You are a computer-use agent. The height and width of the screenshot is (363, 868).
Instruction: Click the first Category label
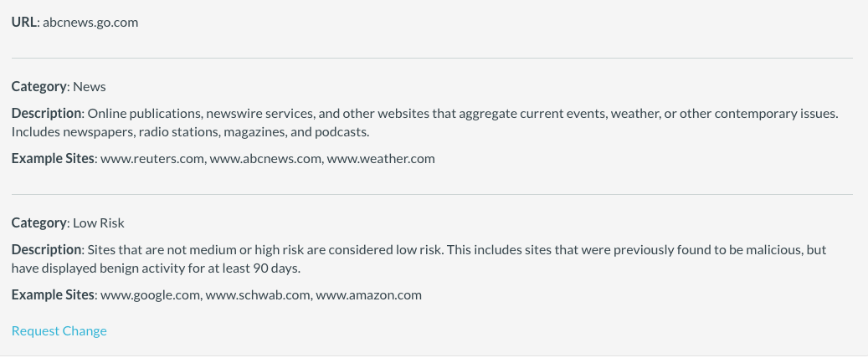pos(39,86)
